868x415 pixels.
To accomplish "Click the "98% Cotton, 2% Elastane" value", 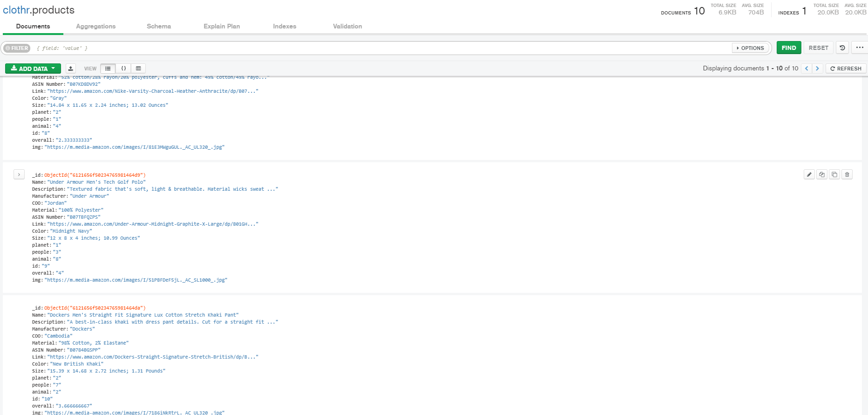I will tap(94, 343).
